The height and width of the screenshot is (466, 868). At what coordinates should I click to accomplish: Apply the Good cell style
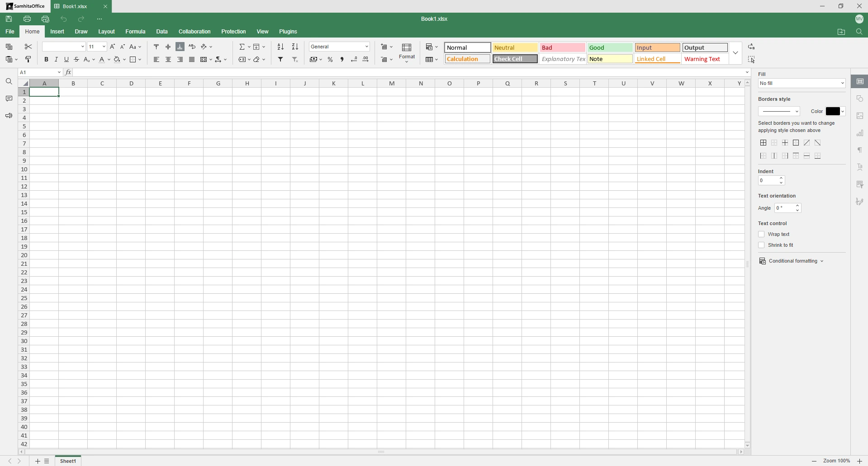pyautogui.click(x=610, y=47)
